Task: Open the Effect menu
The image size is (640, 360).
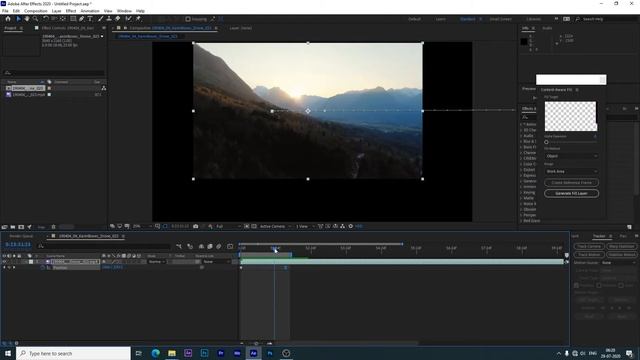Action: click(71, 11)
